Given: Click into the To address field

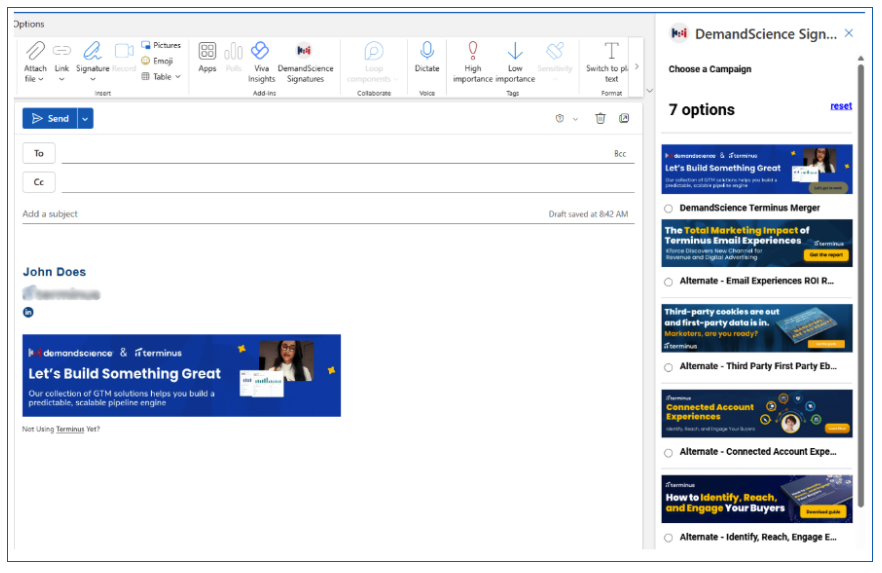Looking at the screenshot, I should coord(335,154).
